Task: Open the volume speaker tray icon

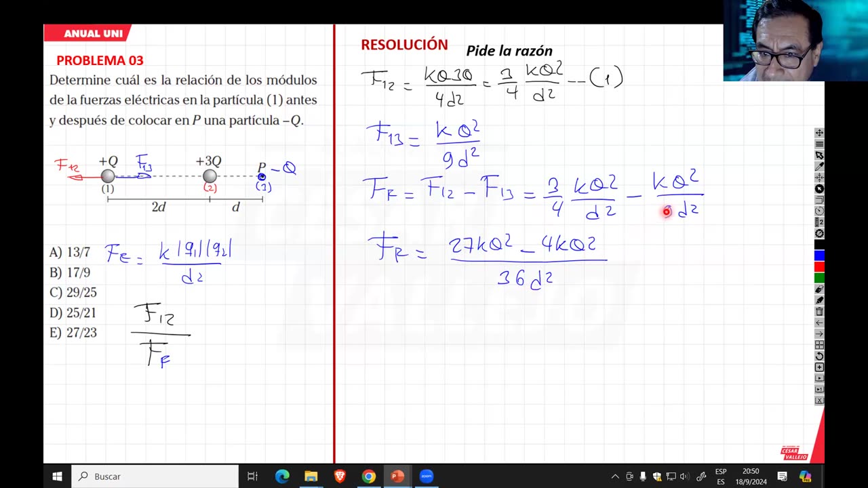Action: click(x=684, y=476)
